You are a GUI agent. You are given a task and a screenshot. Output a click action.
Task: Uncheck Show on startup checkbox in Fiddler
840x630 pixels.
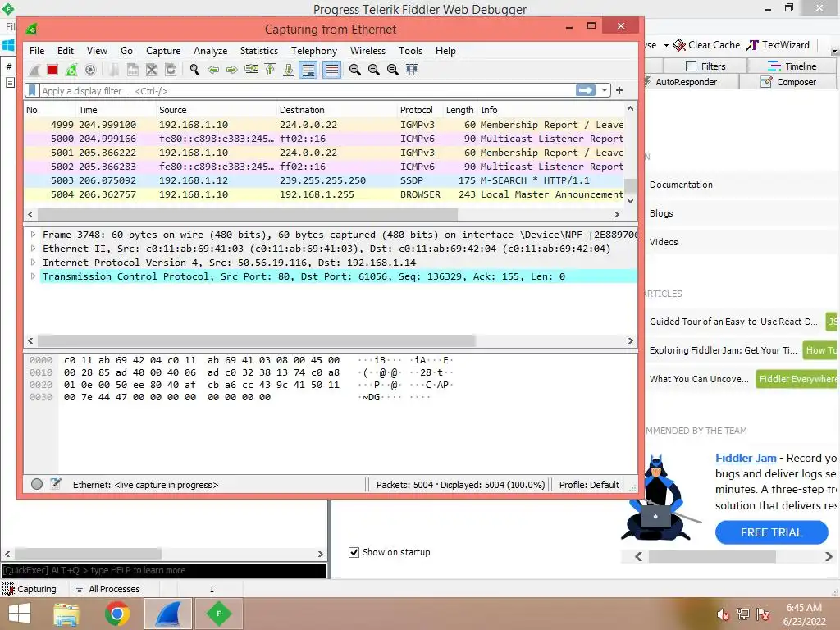354,552
